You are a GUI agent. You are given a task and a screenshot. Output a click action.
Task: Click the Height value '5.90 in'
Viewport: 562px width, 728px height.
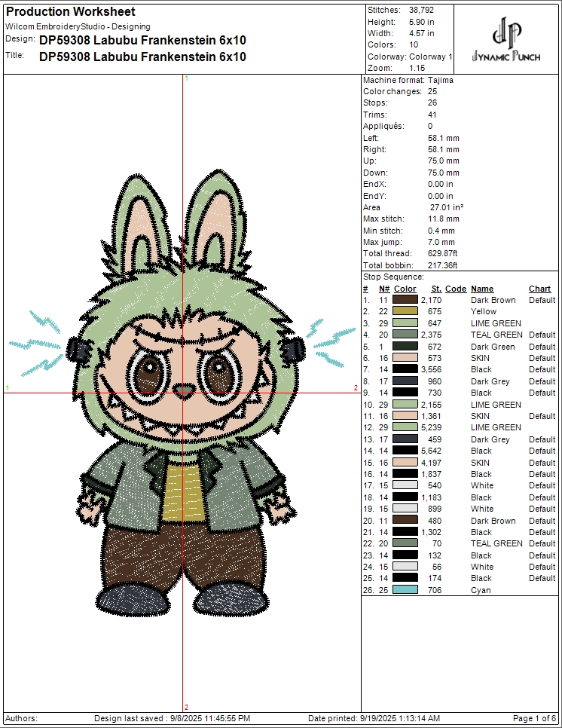[x=422, y=22]
